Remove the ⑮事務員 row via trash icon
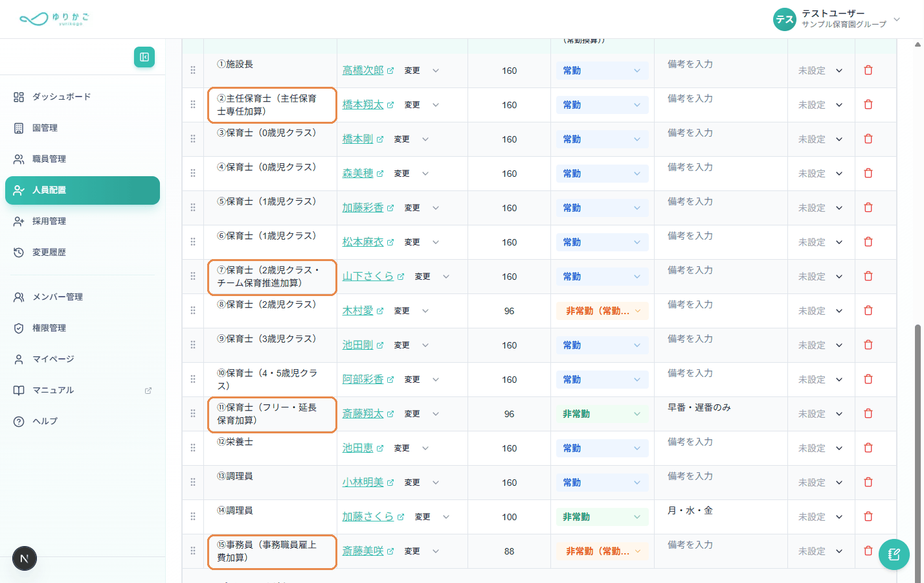The width and height of the screenshot is (924, 583). (868, 551)
